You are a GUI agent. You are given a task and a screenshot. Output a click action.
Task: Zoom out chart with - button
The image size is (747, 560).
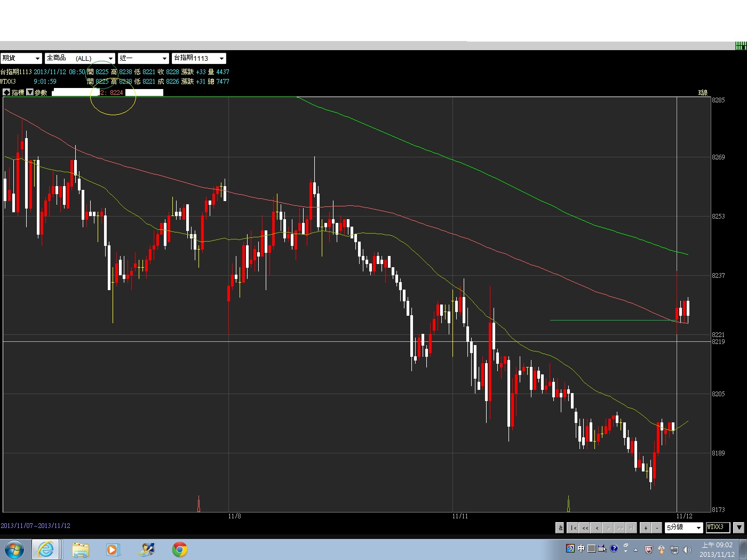(x=657, y=527)
